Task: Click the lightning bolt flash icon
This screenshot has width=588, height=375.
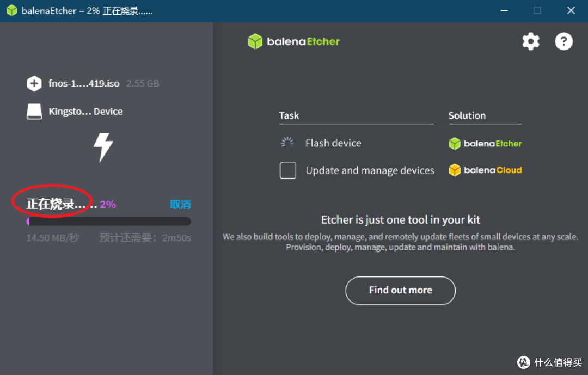Action: 103,147
